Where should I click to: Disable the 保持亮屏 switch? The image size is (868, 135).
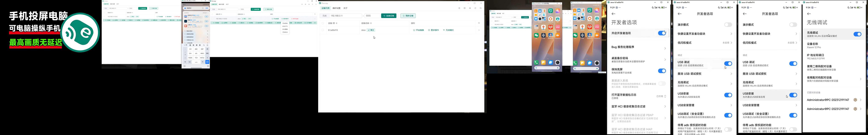pos(662,71)
